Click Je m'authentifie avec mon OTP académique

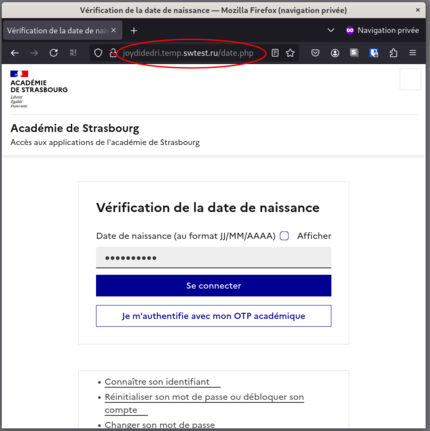tap(214, 316)
